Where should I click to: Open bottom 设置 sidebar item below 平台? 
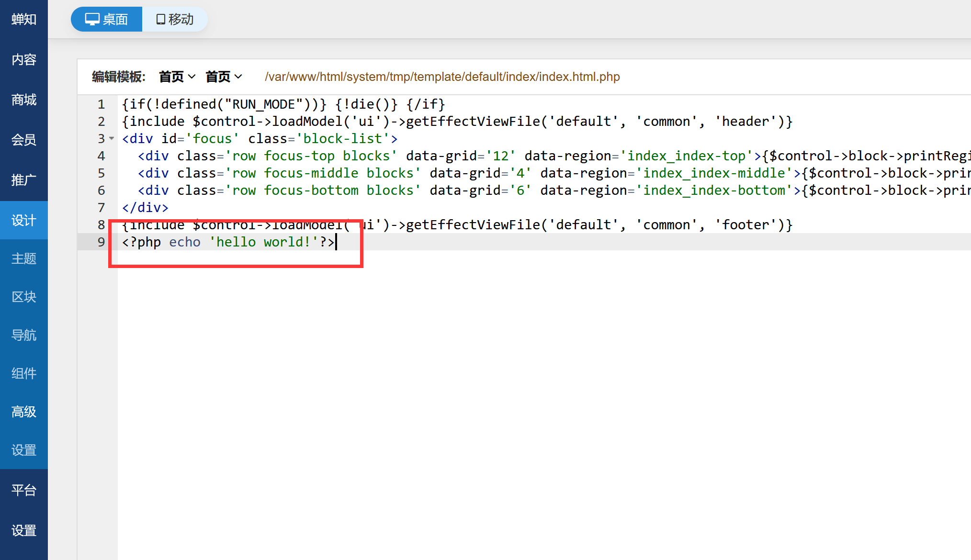tap(24, 530)
